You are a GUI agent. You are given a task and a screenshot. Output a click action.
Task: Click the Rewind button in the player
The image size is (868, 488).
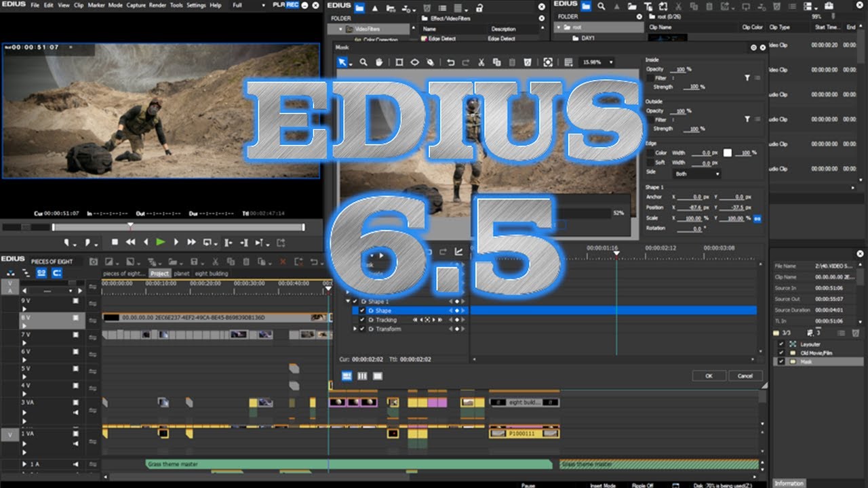tap(130, 242)
